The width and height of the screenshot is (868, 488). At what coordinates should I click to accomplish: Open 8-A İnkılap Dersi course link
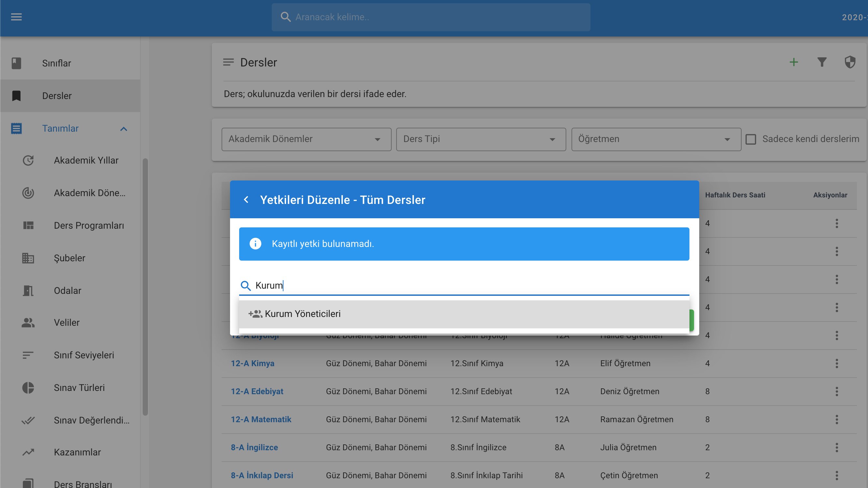pos(262,475)
